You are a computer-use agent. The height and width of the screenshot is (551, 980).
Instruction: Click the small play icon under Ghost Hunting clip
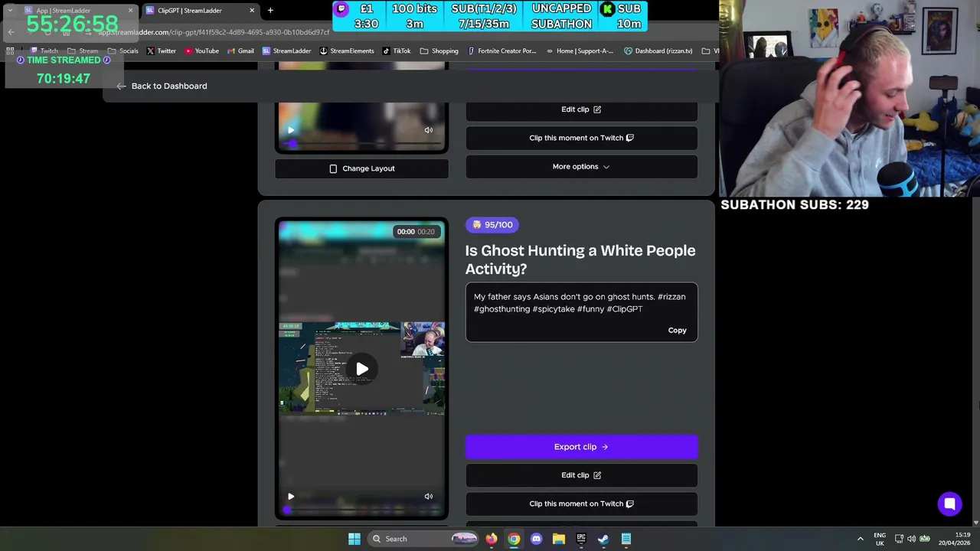pyautogui.click(x=291, y=497)
